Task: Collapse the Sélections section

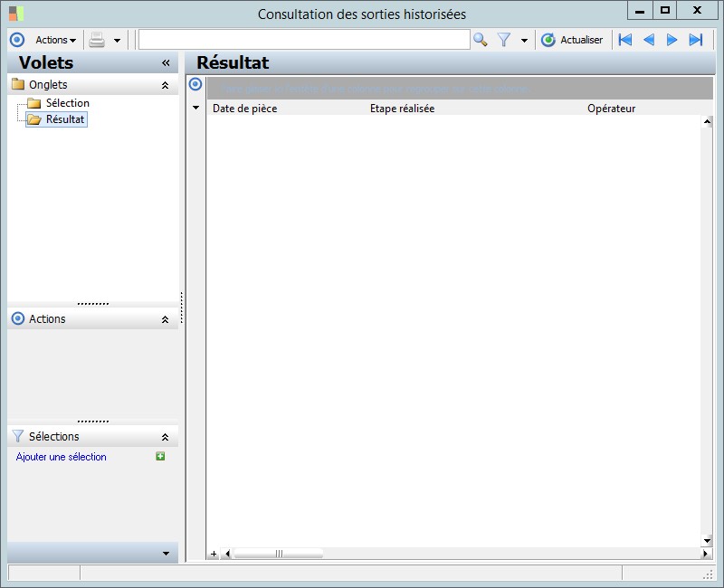Action: point(165,437)
